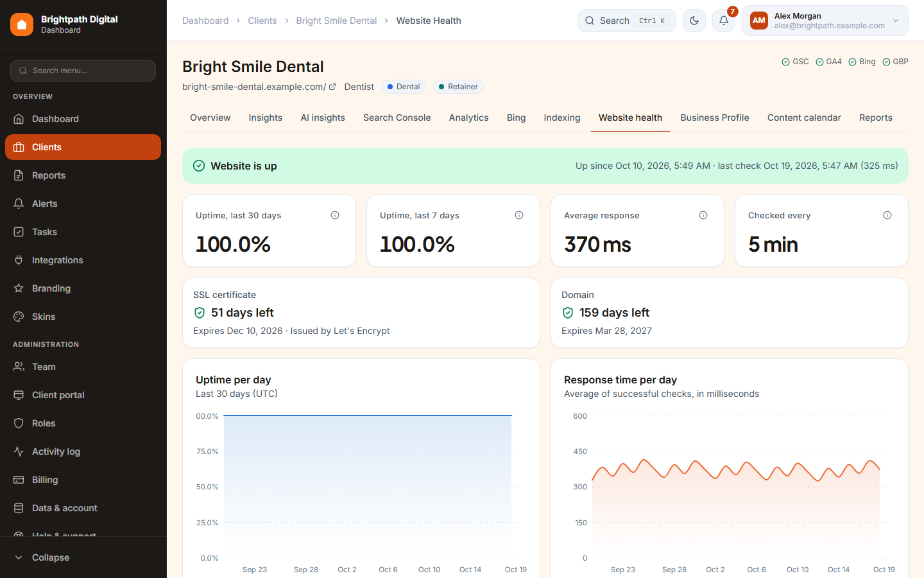The image size is (924, 578).
Task: Click the '159 days left' domain value
Action: point(614,313)
